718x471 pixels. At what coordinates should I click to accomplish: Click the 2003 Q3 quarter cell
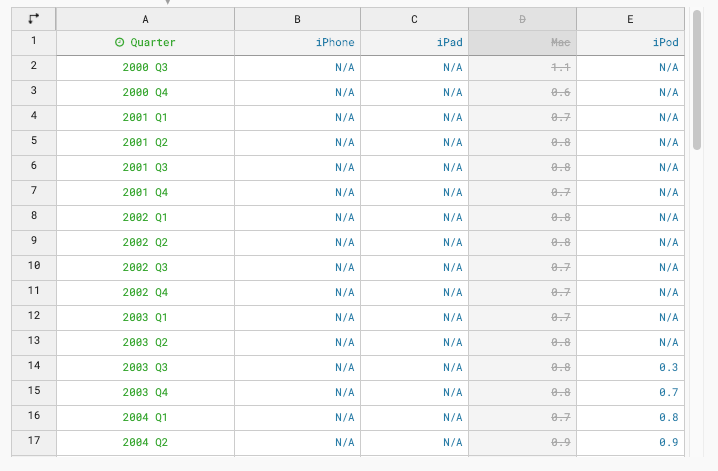(145, 367)
